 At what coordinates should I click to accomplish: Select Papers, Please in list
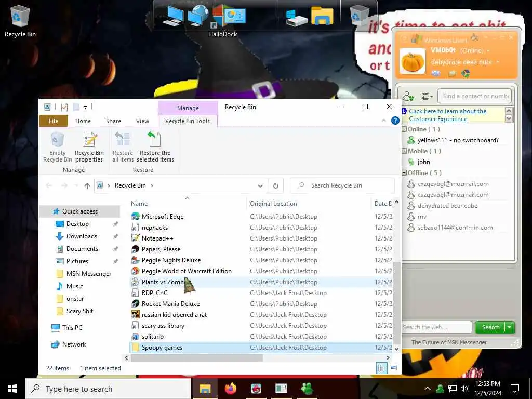161,249
